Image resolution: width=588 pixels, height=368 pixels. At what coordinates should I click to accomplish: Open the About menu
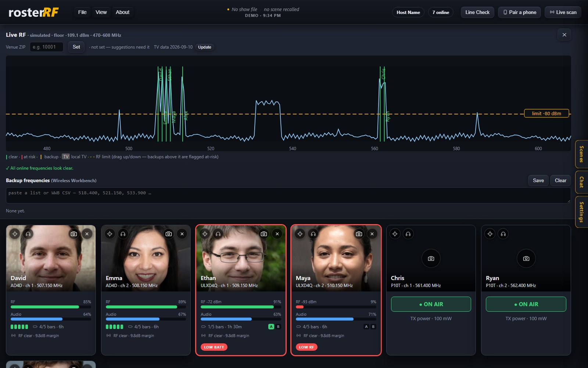click(123, 12)
